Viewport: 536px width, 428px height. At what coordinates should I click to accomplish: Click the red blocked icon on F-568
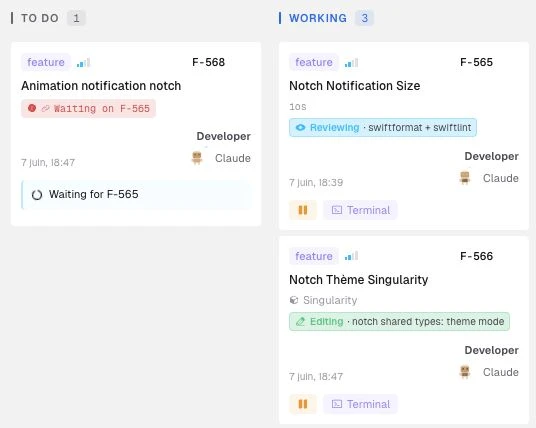tap(32, 108)
